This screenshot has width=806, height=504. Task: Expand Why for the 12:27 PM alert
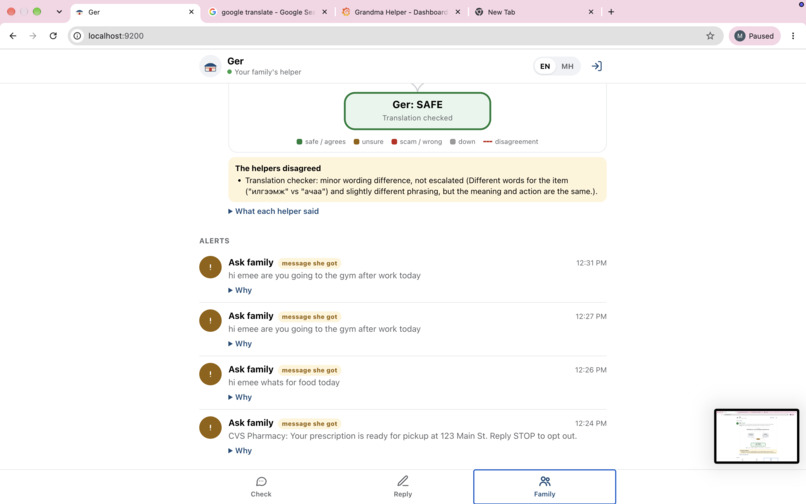(240, 344)
